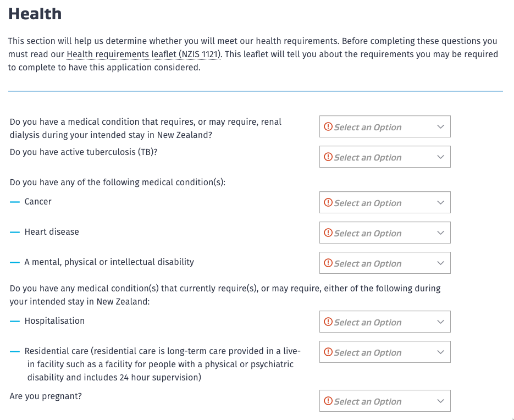Open the Health requirements leaflet link

pyautogui.click(x=143, y=54)
